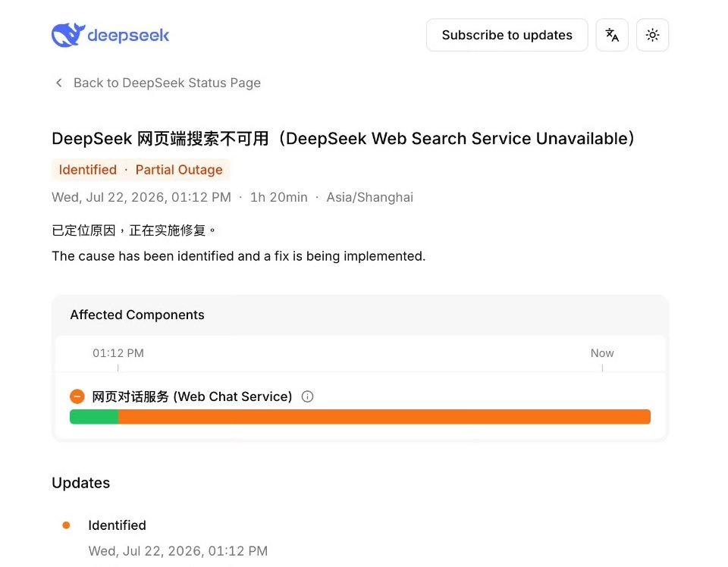Click the 01:12 PM timeline label
The height and width of the screenshot is (567, 728).
coord(118,353)
